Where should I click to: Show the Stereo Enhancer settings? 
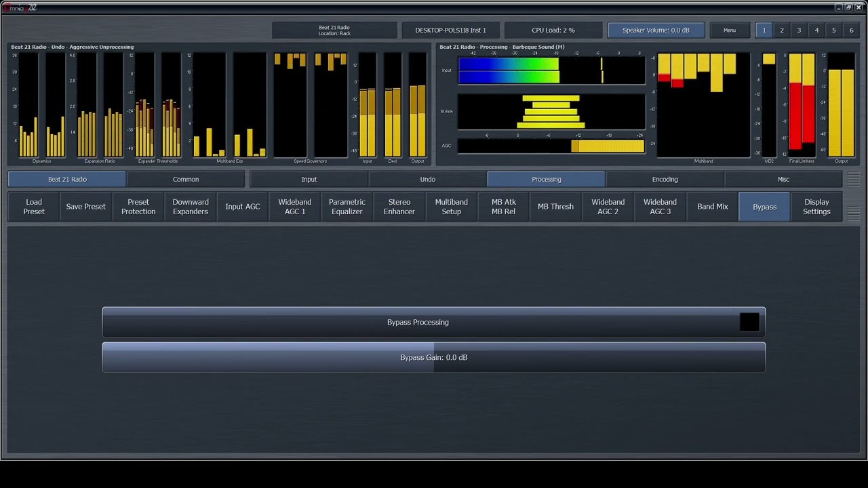399,207
